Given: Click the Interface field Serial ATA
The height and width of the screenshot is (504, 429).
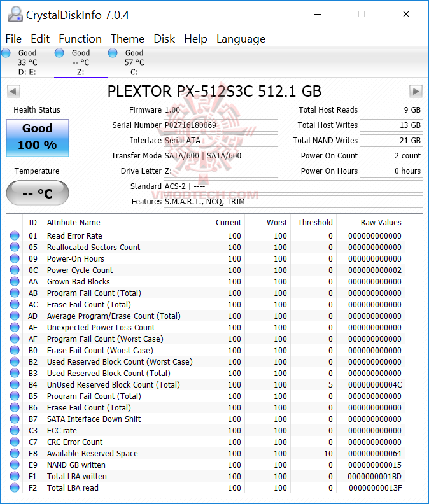Looking at the screenshot, I should point(221,141).
